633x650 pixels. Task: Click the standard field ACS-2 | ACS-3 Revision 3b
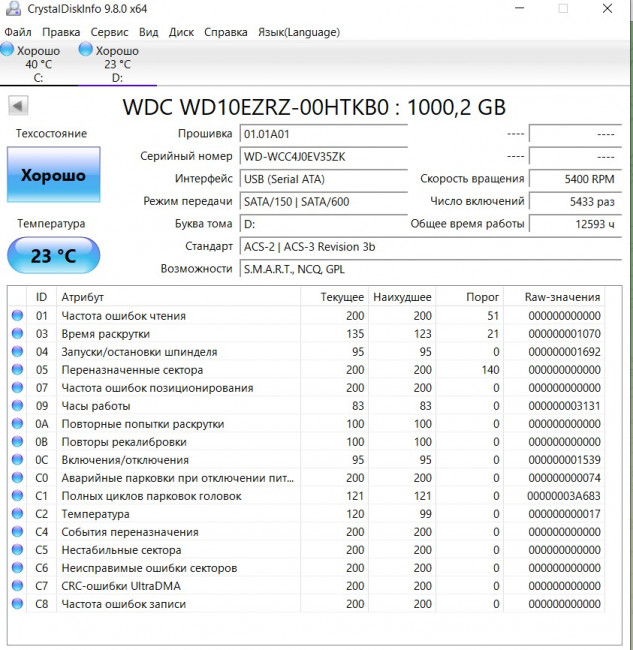click(x=431, y=246)
